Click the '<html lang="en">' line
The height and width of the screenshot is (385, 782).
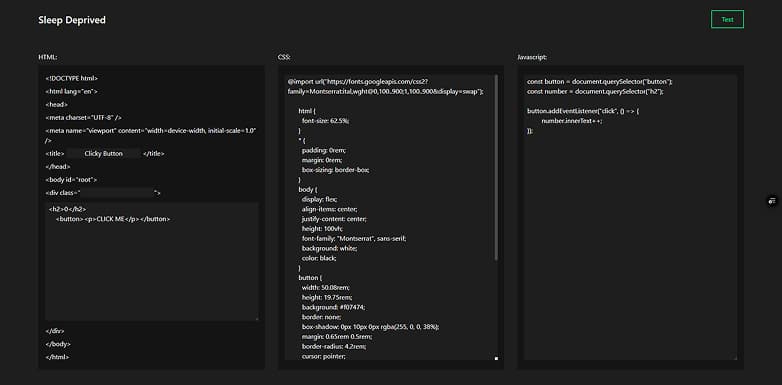(x=71, y=92)
